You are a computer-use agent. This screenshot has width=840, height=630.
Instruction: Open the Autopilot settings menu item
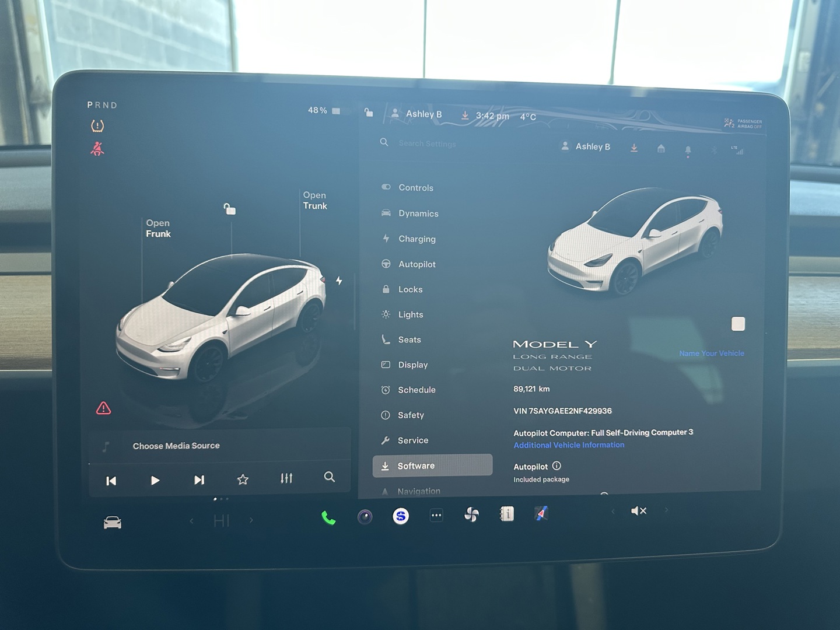click(416, 264)
